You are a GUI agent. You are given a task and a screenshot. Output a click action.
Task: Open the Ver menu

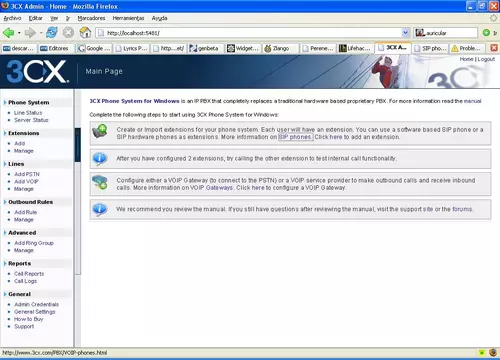click(x=54, y=18)
